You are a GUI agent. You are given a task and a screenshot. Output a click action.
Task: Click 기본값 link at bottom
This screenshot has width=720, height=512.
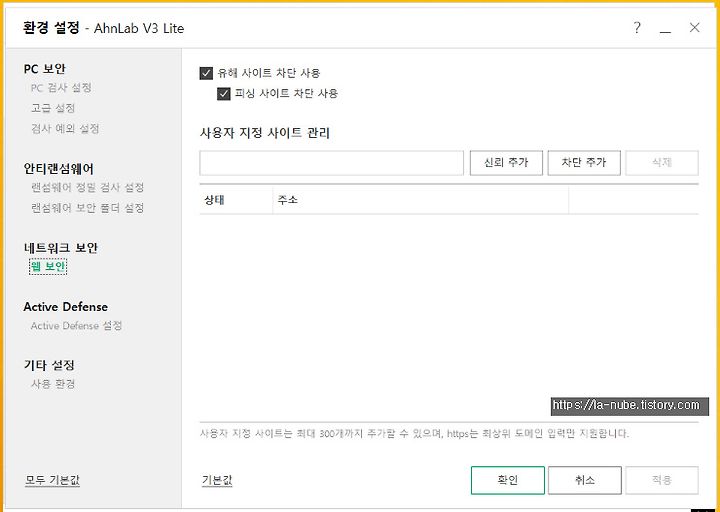point(217,480)
